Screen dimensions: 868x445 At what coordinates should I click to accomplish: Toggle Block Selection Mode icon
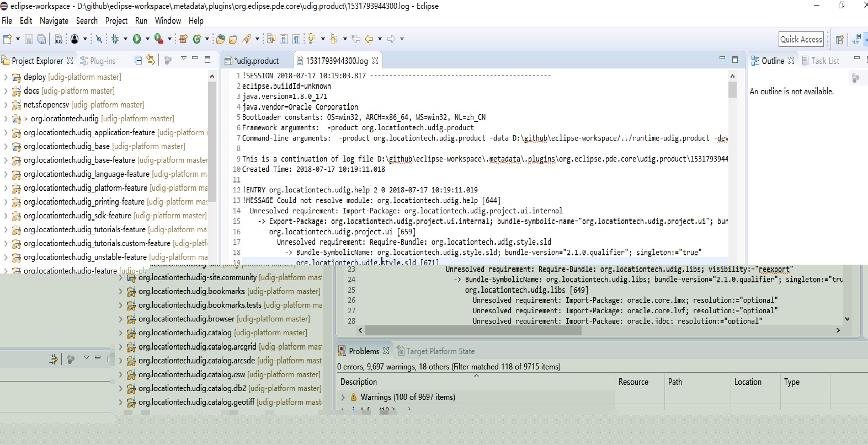tap(284, 39)
